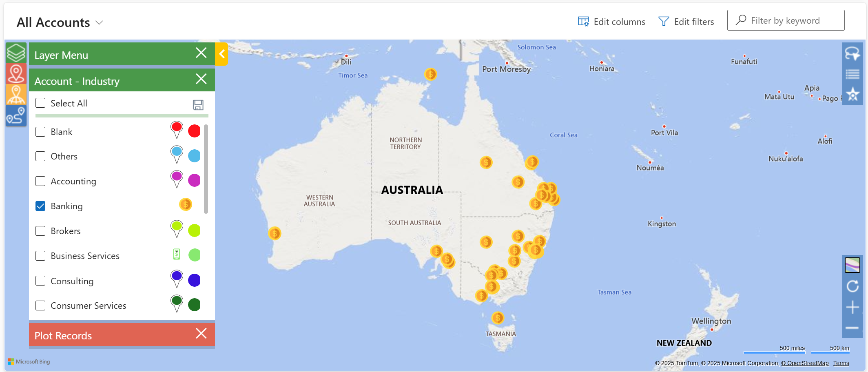The image size is (868, 372).
Task: Open the favorites star icon on map
Action: (x=852, y=95)
